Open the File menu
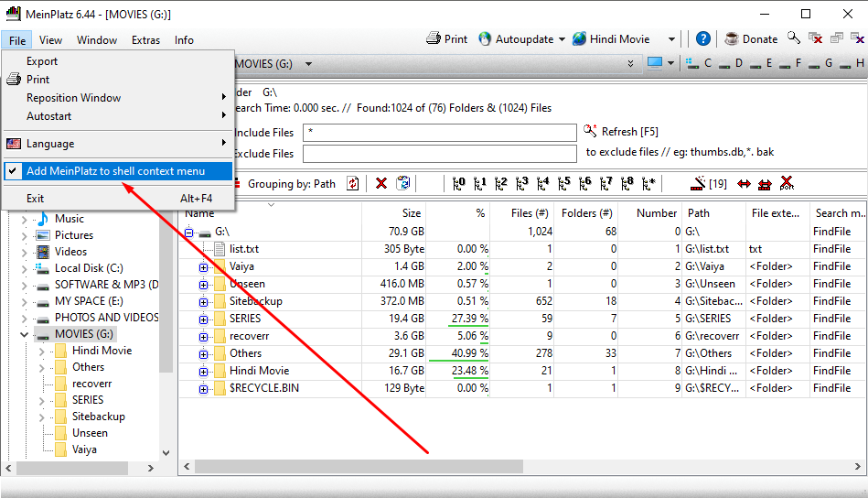This screenshot has height=498, width=868. [17, 40]
